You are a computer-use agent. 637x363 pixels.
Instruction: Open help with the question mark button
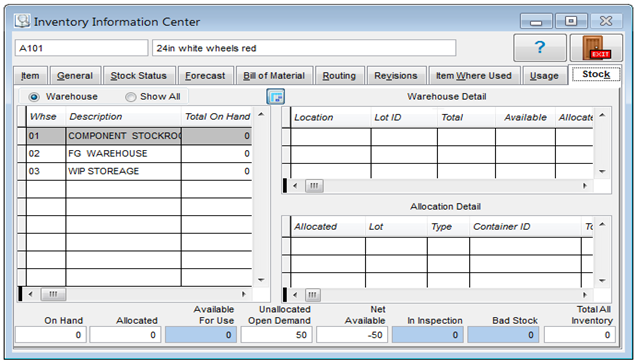(x=540, y=48)
